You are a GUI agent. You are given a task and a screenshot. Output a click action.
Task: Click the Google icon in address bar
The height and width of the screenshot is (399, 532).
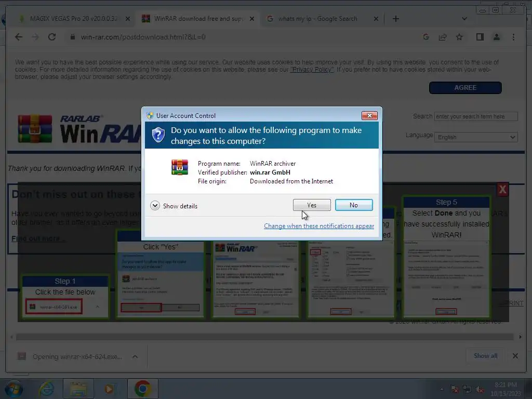(426, 37)
